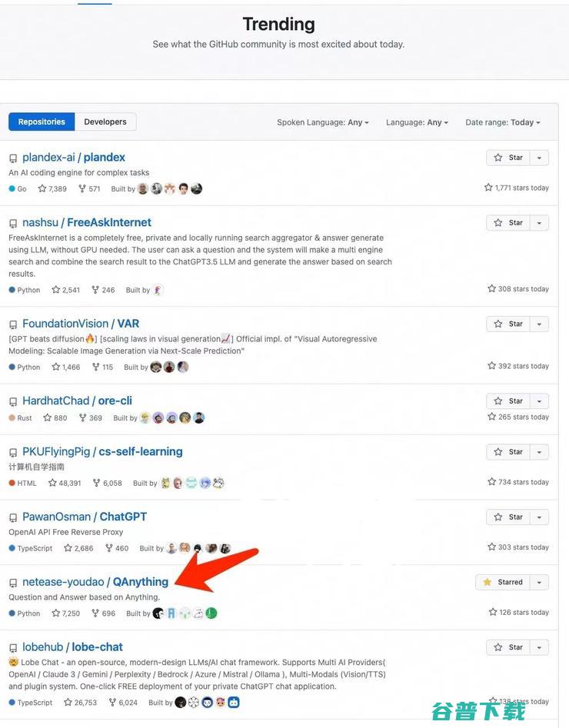Expand Date range: Today dropdown
The image size is (569, 728).
tap(503, 122)
